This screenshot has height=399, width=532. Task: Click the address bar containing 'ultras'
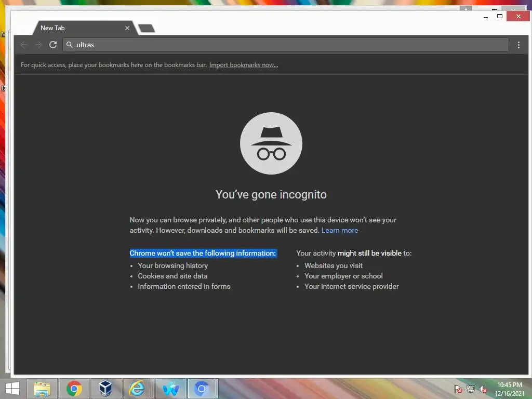pos(285,45)
